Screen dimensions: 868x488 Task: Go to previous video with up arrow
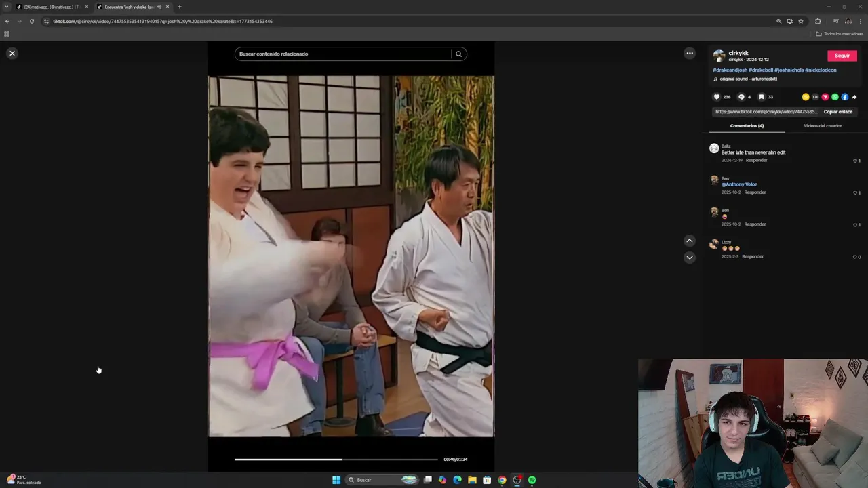690,241
